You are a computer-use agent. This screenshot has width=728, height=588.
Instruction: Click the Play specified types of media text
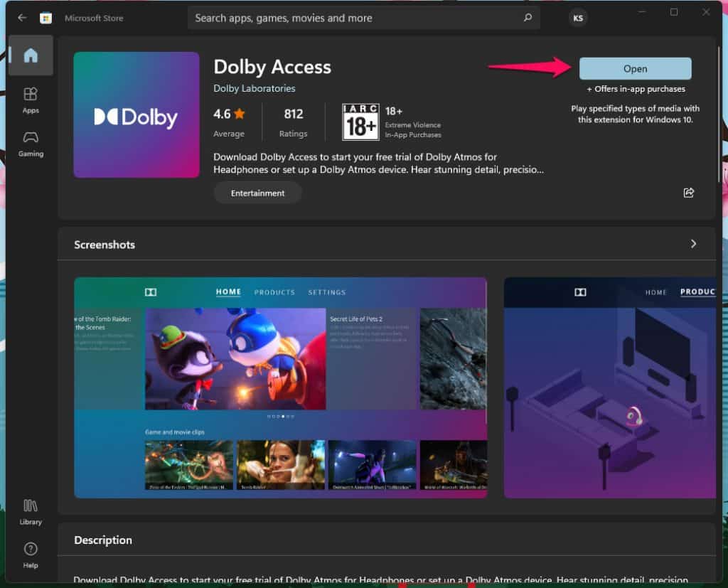coord(635,114)
